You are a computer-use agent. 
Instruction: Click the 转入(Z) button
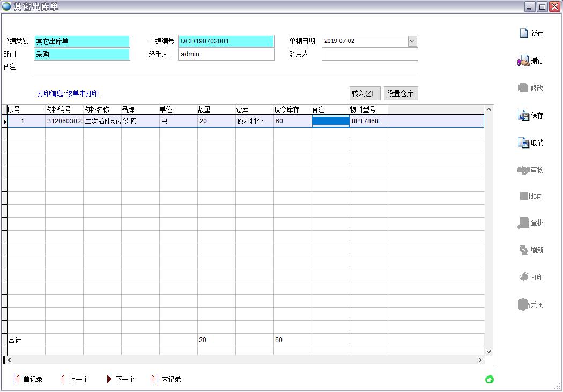tap(365, 93)
